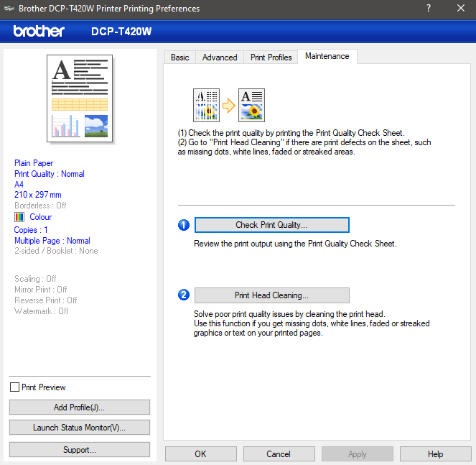
Task: Click the Scaling : Off text
Action: tap(35, 279)
